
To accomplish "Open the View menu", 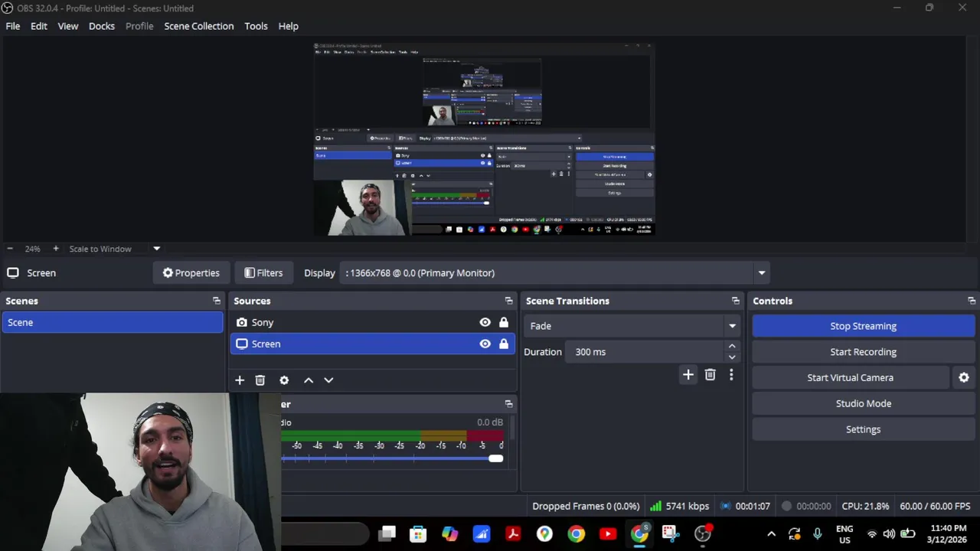I will pyautogui.click(x=68, y=26).
